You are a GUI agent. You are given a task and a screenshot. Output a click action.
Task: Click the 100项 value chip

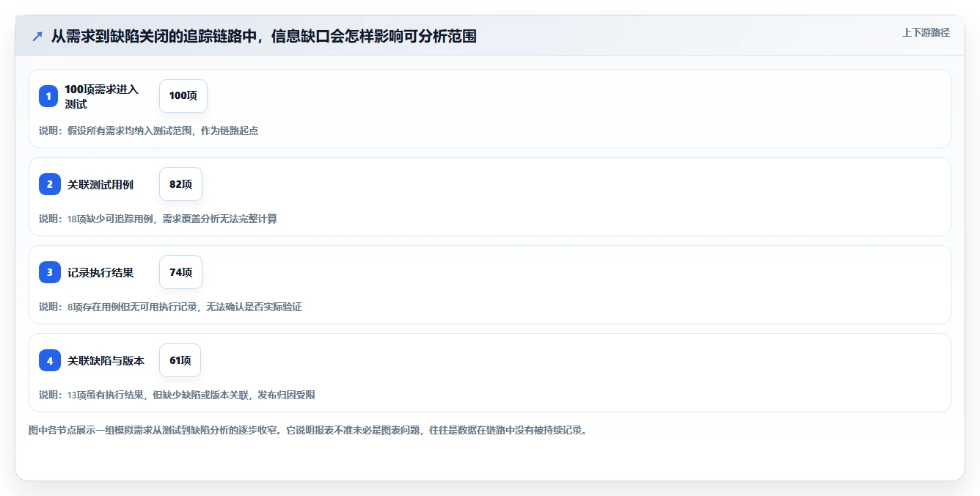click(x=183, y=96)
